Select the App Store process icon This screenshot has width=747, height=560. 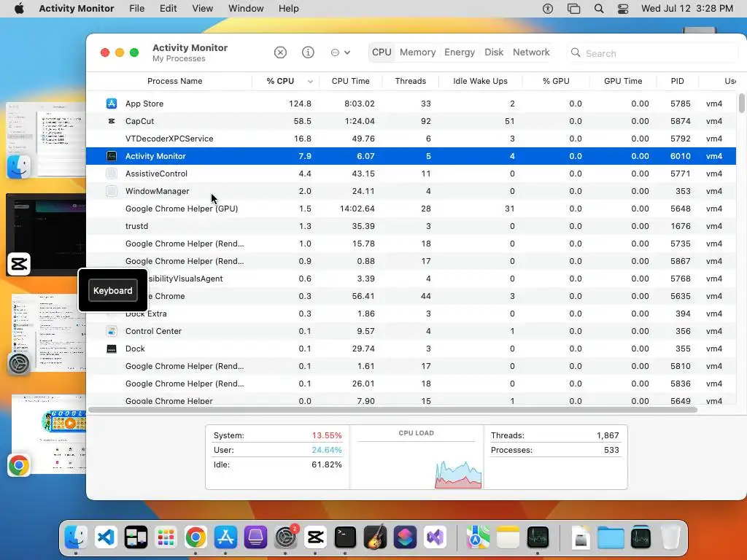(x=112, y=104)
